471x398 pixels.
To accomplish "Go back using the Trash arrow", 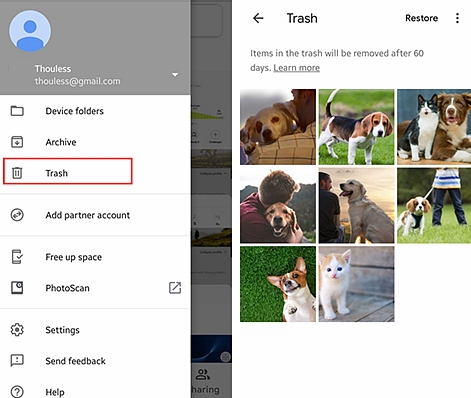I will 258,18.
